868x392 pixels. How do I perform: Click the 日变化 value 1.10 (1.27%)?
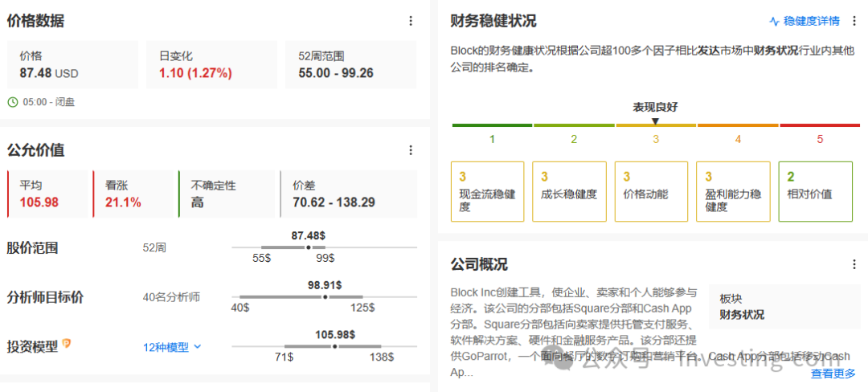tap(195, 73)
